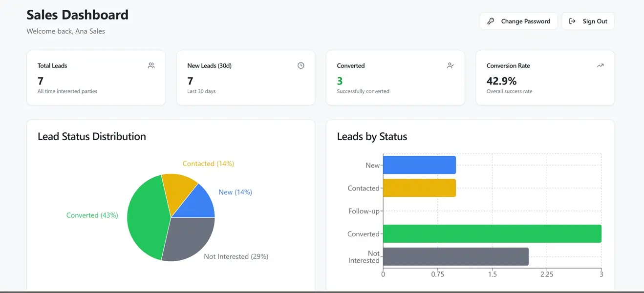Click the sign-out arrow icon
Image resolution: width=644 pixels, height=293 pixels.
coord(572,21)
